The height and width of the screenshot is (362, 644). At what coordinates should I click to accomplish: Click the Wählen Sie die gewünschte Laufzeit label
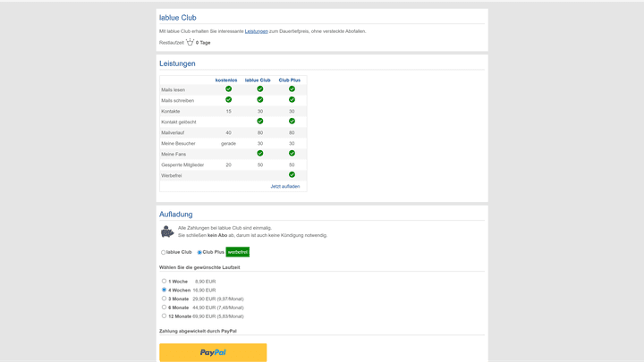(x=199, y=267)
